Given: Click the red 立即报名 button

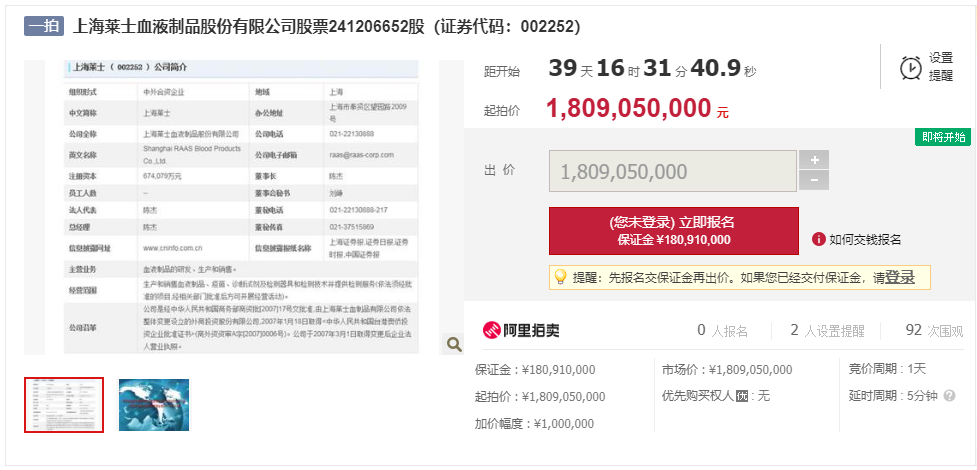Looking at the screenshot, I should [x=674, y=231].
